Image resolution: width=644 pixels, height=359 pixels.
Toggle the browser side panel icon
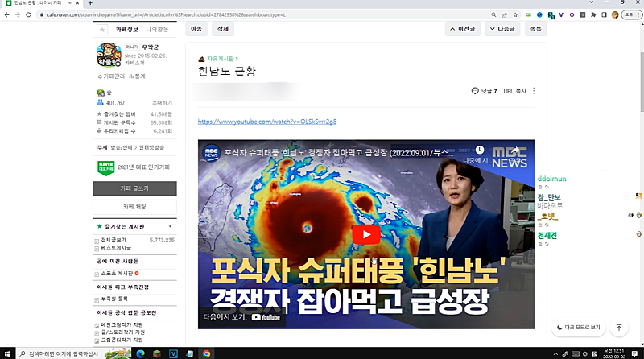(604, 14)
